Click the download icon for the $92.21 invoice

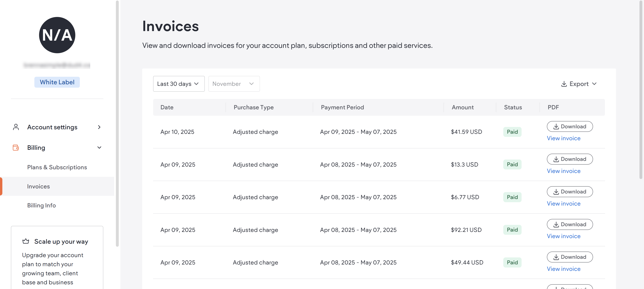coord(556,224)
